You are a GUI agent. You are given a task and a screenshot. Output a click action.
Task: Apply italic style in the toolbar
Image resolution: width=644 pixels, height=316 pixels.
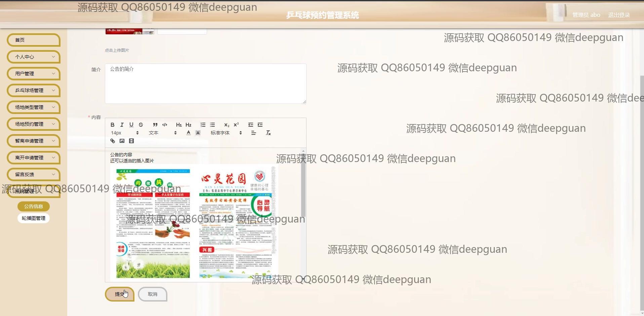click(x=122, y=125)
